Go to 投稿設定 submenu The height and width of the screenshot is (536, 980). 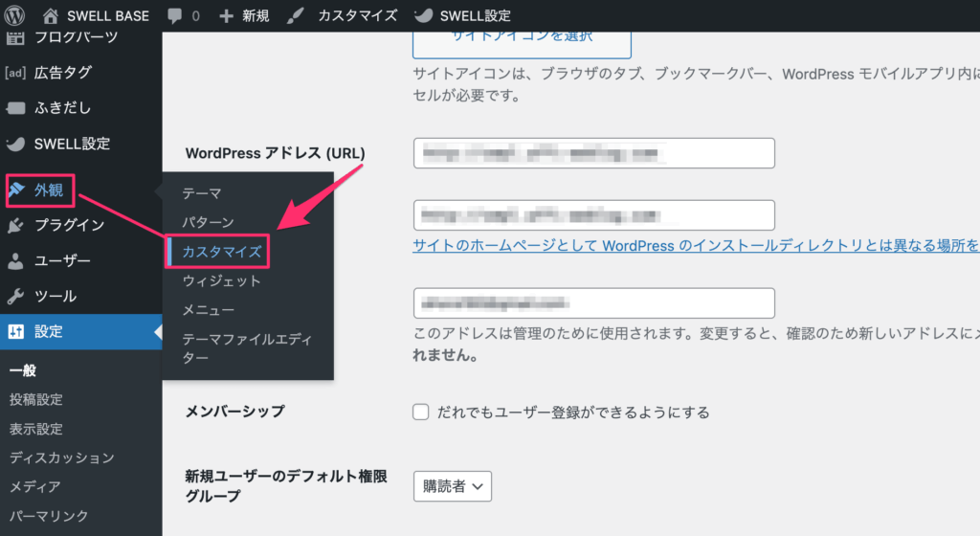tap(35, 400)
